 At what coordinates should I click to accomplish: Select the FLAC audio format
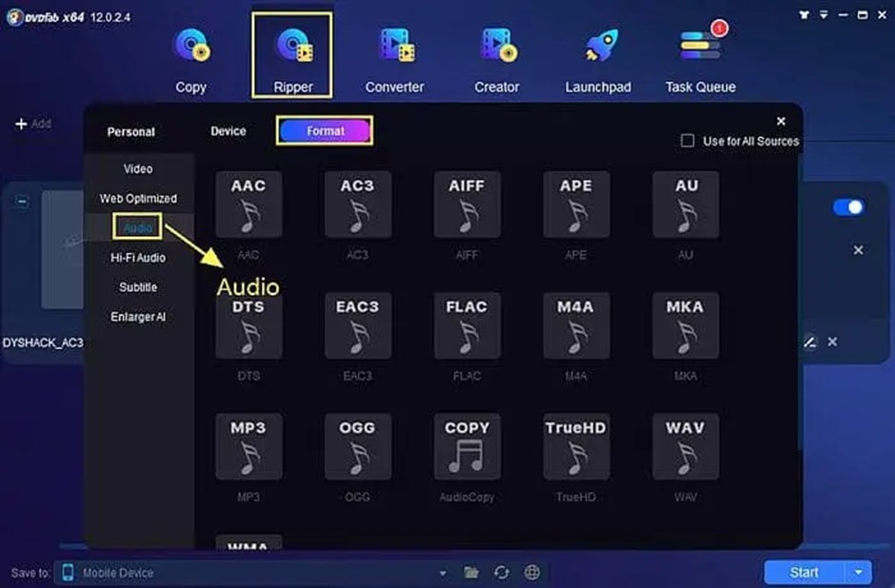[467, 325]
